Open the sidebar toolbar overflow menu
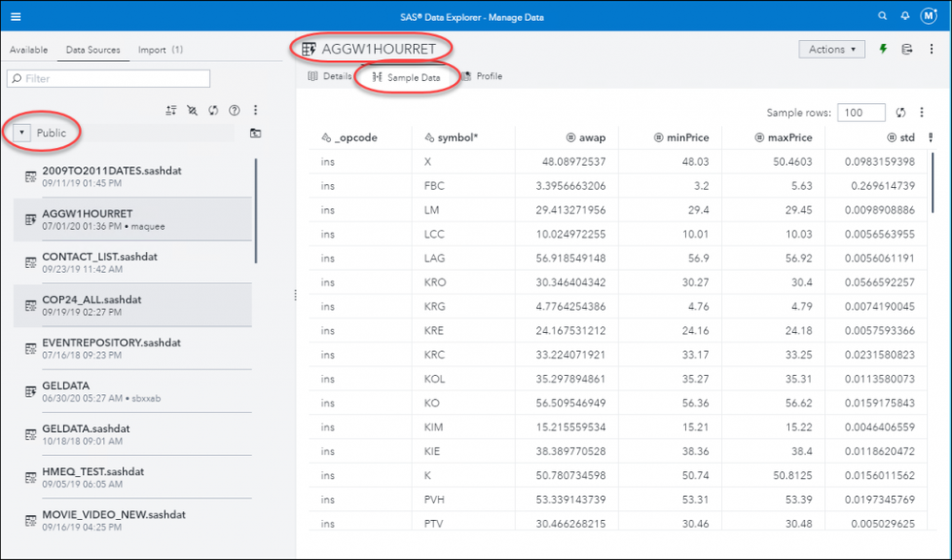952x560 pixels. [x=255, y=111]
